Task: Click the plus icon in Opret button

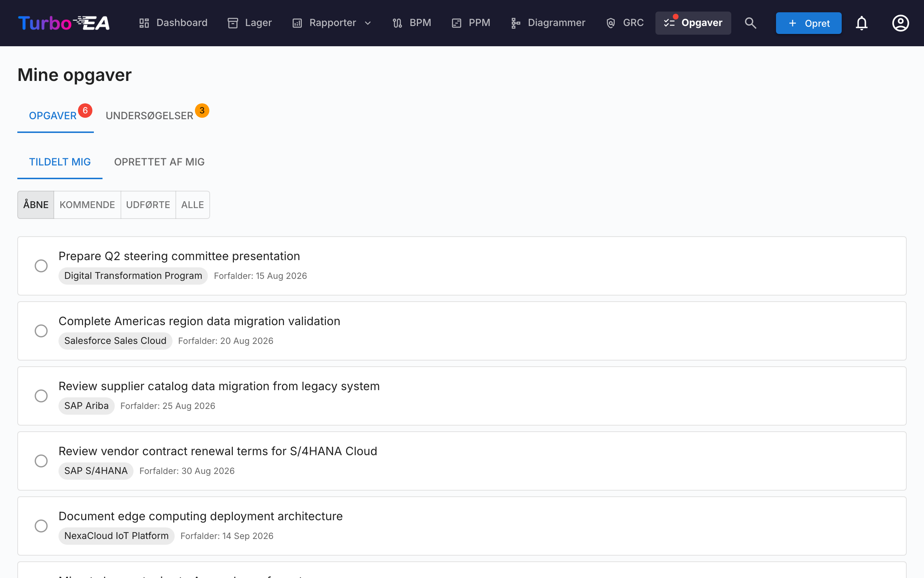Action: point(792,23)
